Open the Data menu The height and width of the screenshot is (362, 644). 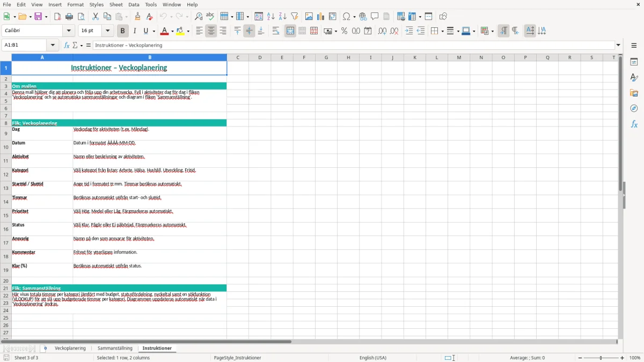(x=134, y=4)
